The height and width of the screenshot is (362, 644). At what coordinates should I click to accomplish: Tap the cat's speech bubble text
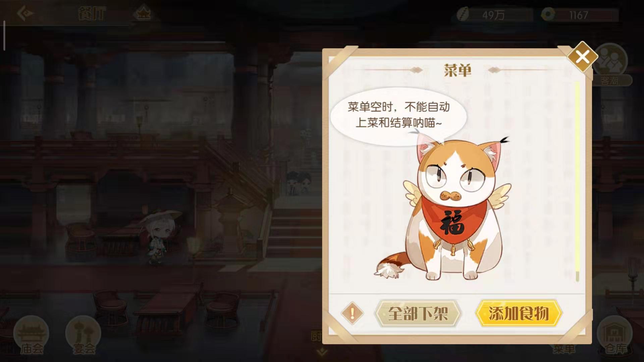click(398, 115)
